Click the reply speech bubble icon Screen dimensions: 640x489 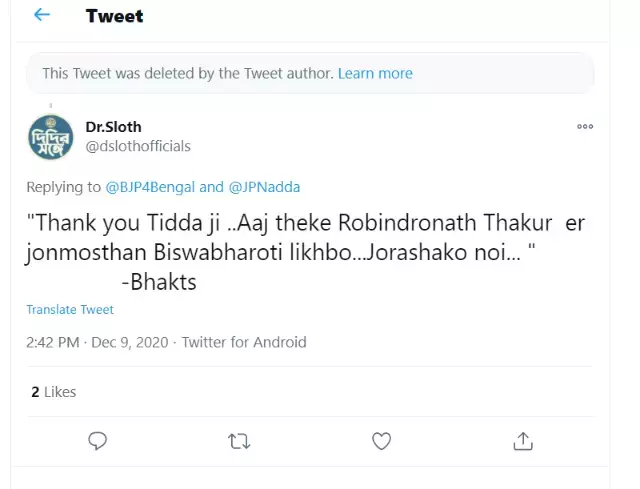coord(98,441)
